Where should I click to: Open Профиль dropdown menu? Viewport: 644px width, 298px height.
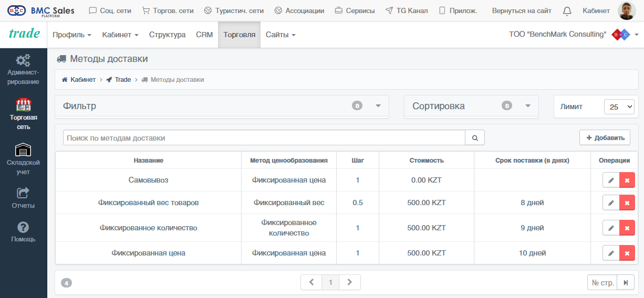click(72, 35)
